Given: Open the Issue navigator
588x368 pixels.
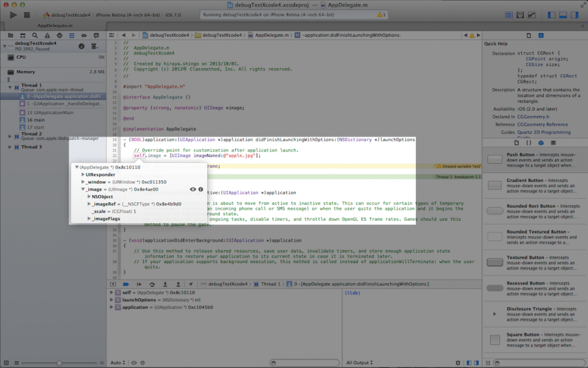Looking at the screenshot, I should [x=47, y=35].
